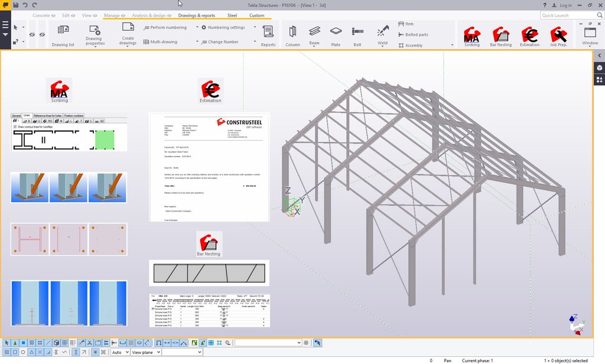This screenshot has width=605, height=364.
Task: Select the Bolt tool
Action: click(x=357, y=36)
